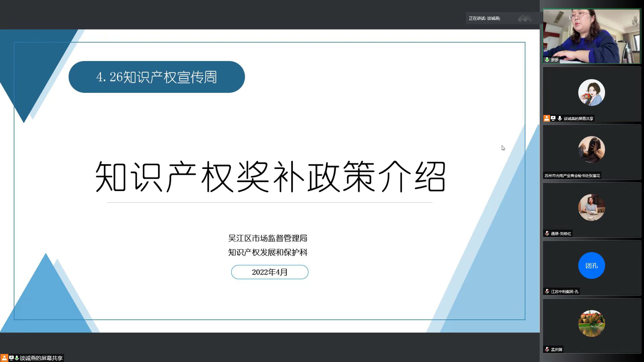Click muted microphone icon beside 江苏中利集团-孔
Viewport: 644px width, 362px height.
click(547, 292)
